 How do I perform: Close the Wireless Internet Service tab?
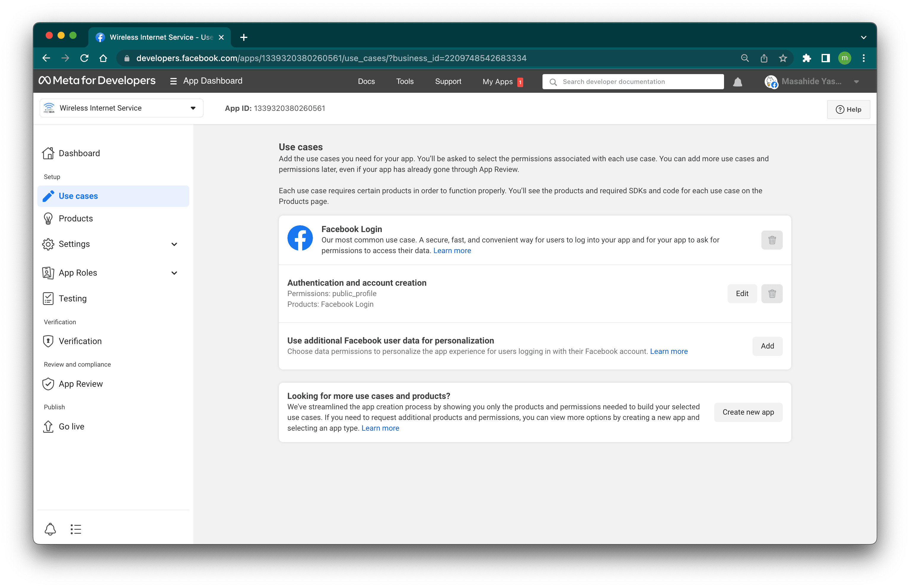(x=221, y=37)
